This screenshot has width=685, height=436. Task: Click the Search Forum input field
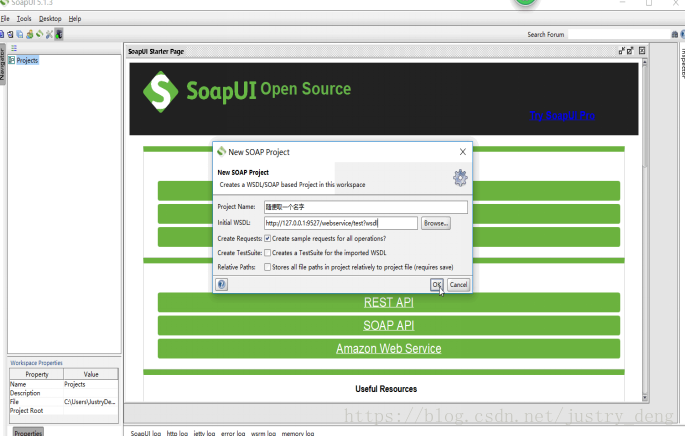(619, 34)
